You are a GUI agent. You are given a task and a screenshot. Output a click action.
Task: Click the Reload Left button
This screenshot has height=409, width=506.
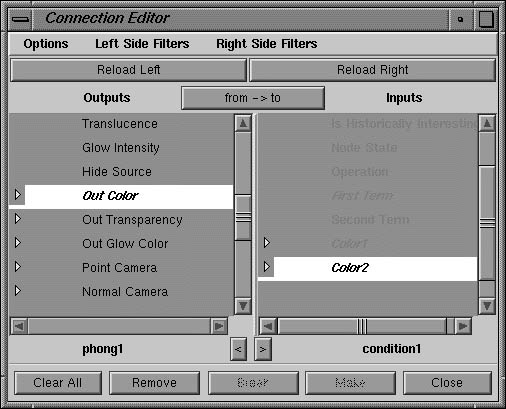pyautogui.click(x=129, y=70)
